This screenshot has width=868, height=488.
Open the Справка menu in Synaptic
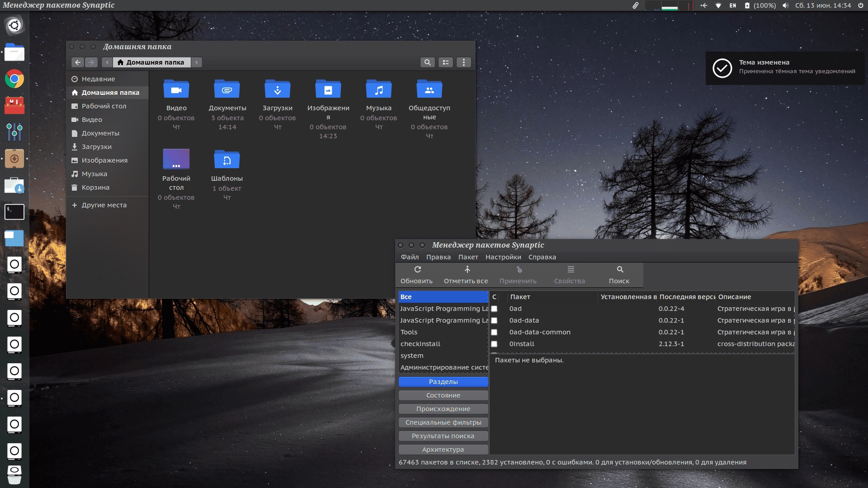coord(542,257)
